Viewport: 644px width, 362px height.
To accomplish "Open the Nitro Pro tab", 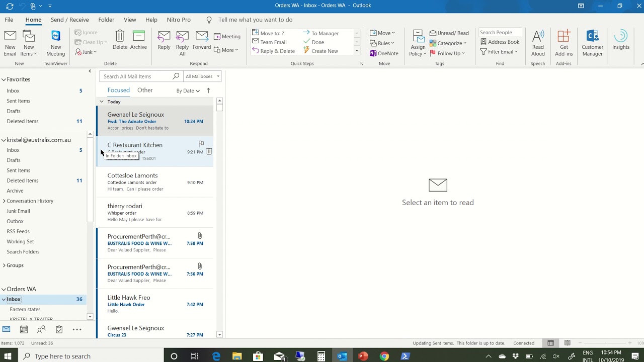I will point(179,20).
